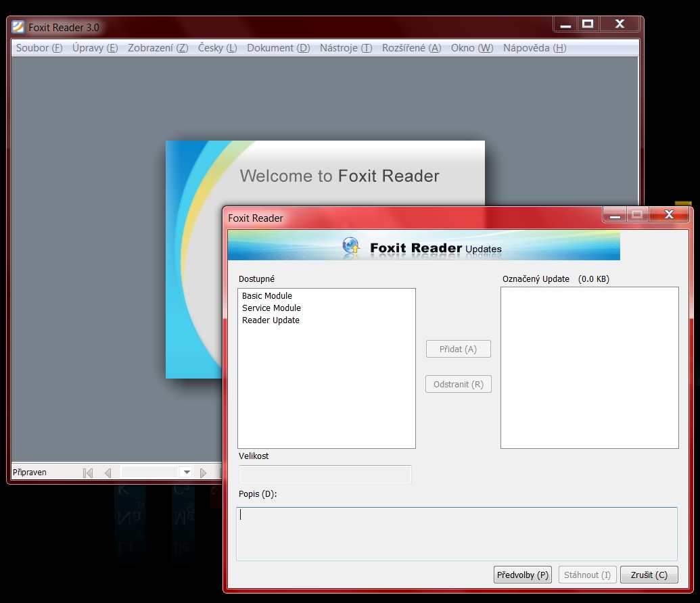
Task: Go to previous page arrow icon
Action: click(108, 473)
